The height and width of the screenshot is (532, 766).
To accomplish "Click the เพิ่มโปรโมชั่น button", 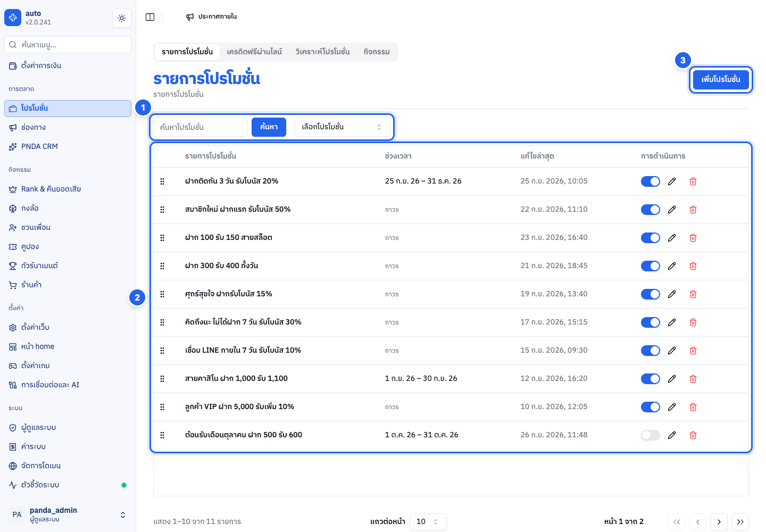I will (721, 79).
